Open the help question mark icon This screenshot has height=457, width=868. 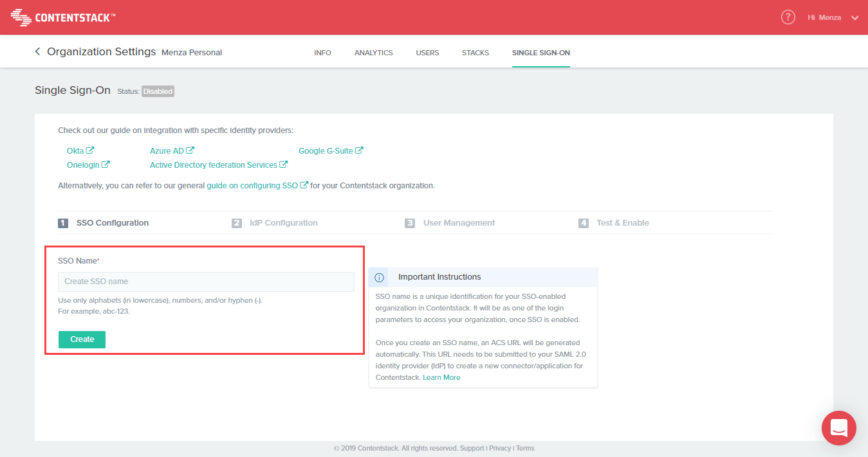(x=788, y=17)
